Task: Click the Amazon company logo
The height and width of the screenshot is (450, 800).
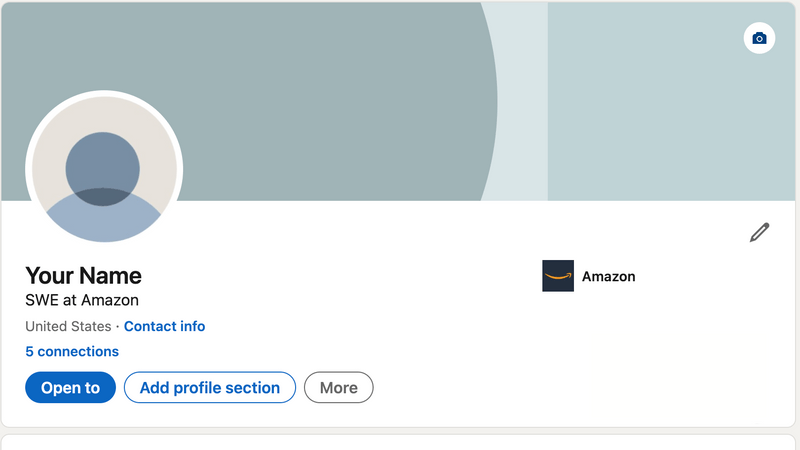Action: coord(558,276)
